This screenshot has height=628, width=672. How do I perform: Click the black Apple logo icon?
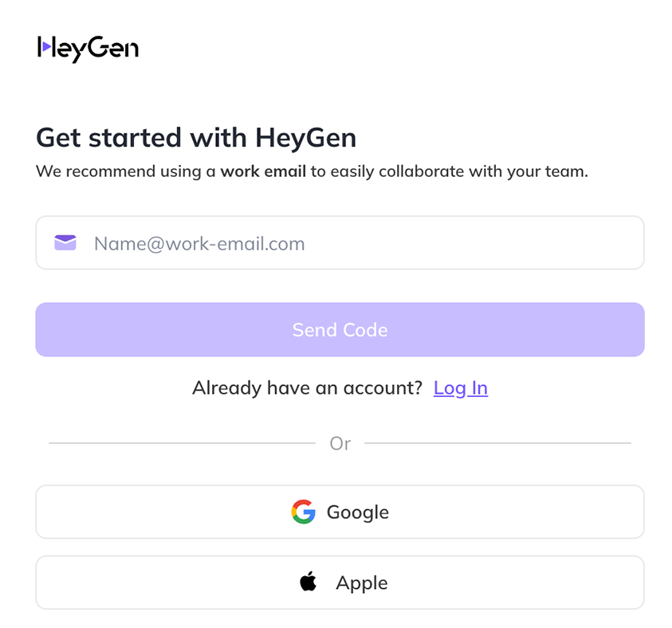(308, 581)
